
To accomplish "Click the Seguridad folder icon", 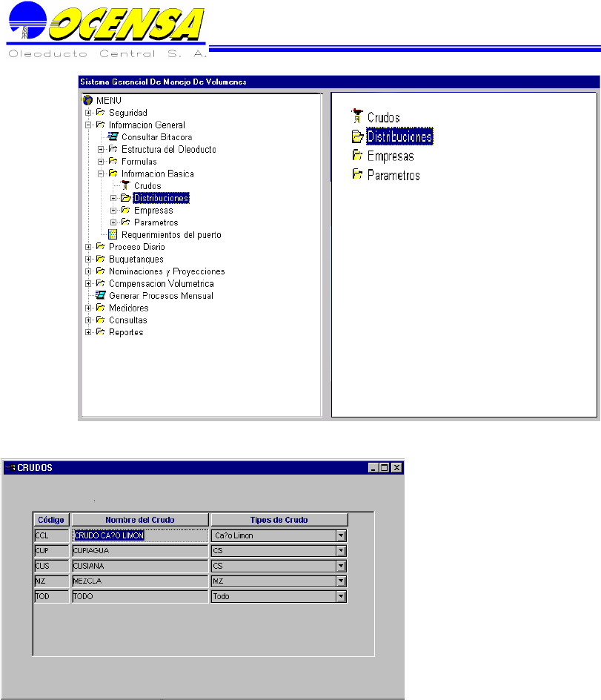I will 100,112.
